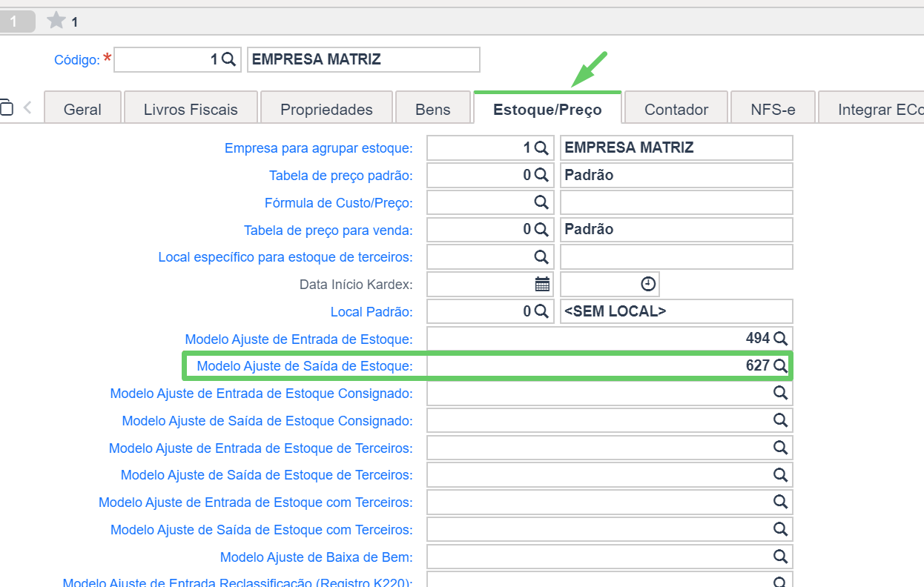924x587 pixels.
Task: Open the Contador tab
Action: tap(676, 109)
